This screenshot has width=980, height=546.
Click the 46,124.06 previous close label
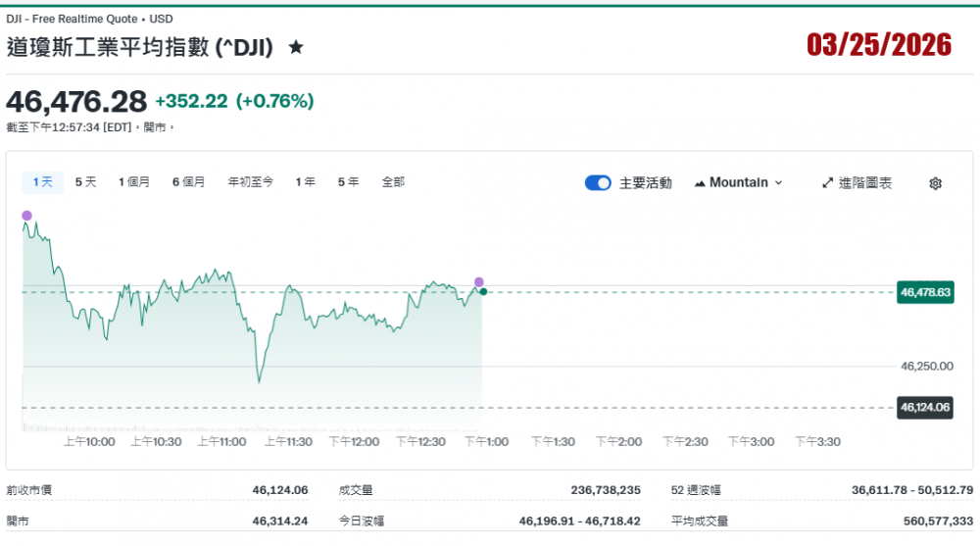pos(925,408)
